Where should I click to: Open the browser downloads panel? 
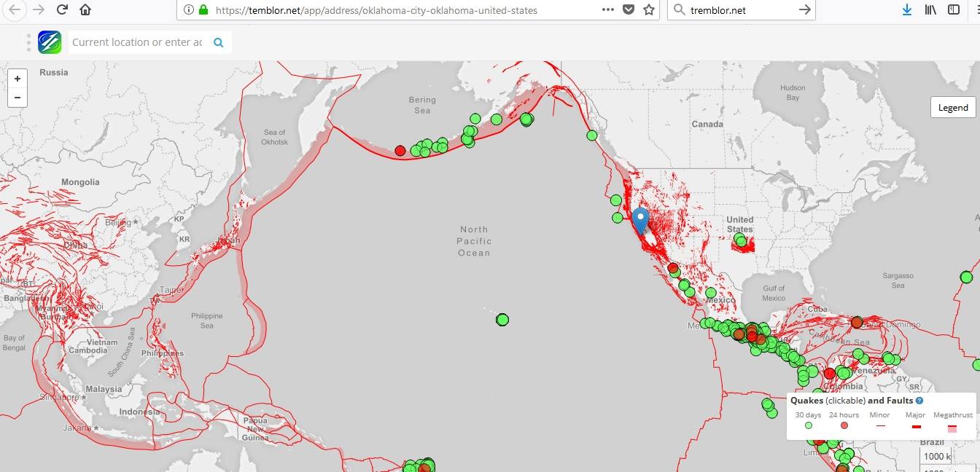point(907,9)
